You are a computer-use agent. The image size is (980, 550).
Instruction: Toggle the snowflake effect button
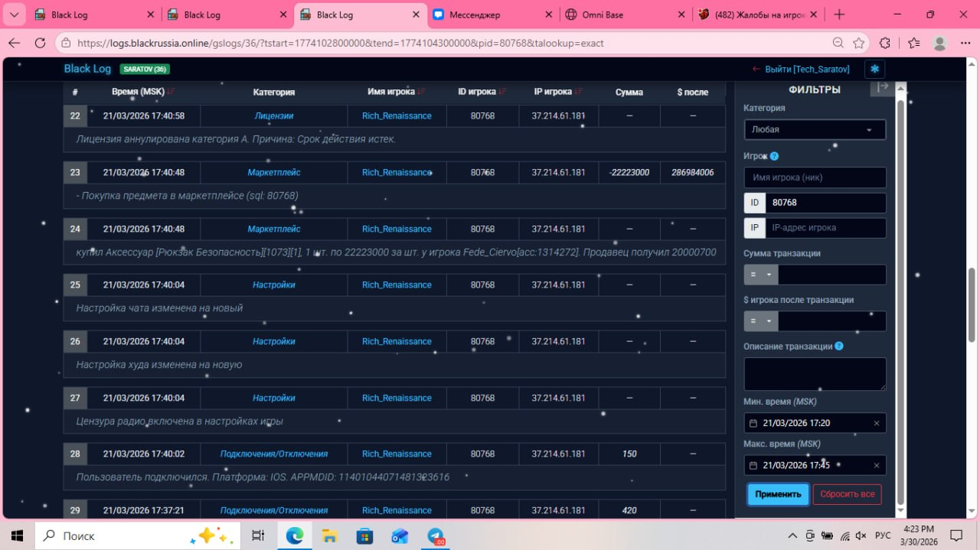pos(874,69)
